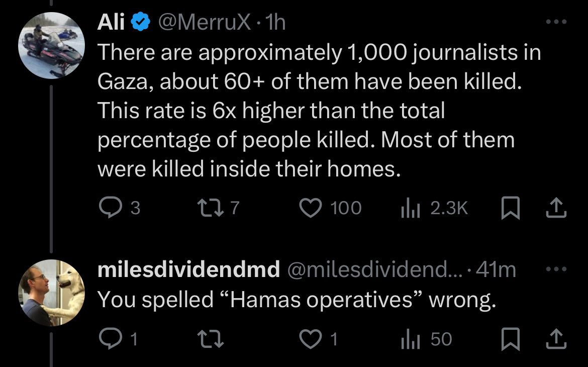Retweet milesdividendmd's reply
The image size is (588, 367).
[x=211, y=339]
